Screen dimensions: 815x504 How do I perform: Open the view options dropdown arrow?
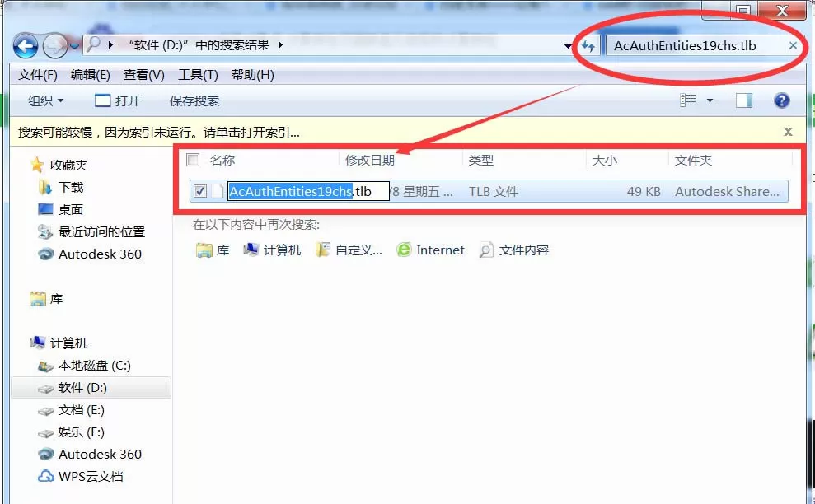(710, 100)
